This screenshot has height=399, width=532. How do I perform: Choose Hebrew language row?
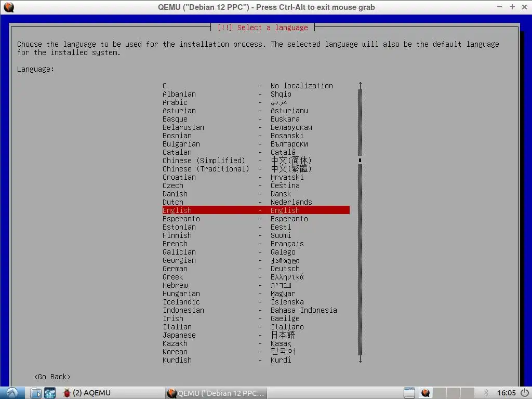click(x=256, y=285)
